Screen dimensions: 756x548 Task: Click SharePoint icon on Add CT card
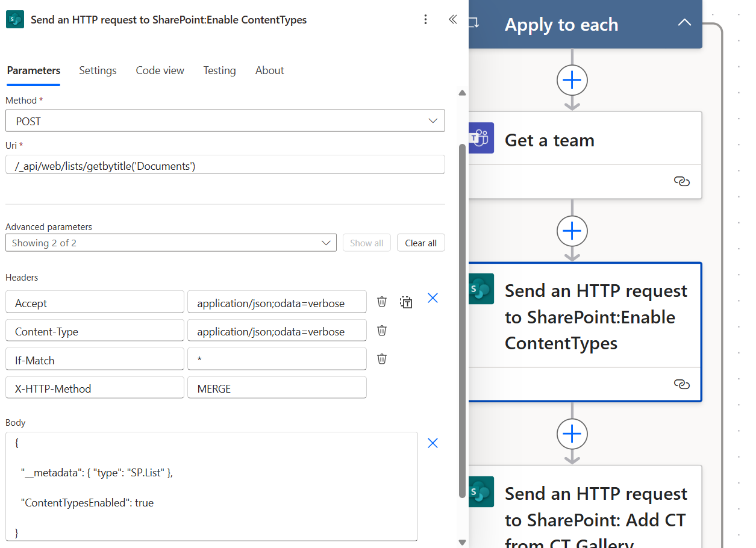coord(481,492)
